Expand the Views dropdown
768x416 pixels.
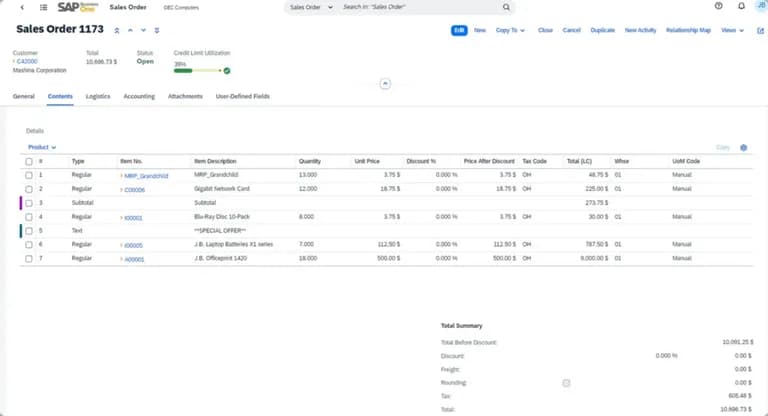coord(732,30)
